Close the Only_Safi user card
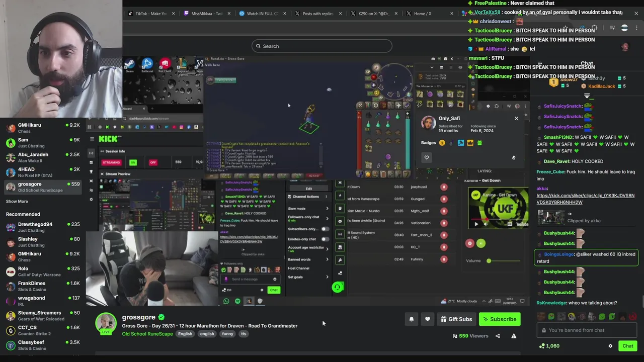The height and width of the screenshot is (362, 644). [516, 118]
